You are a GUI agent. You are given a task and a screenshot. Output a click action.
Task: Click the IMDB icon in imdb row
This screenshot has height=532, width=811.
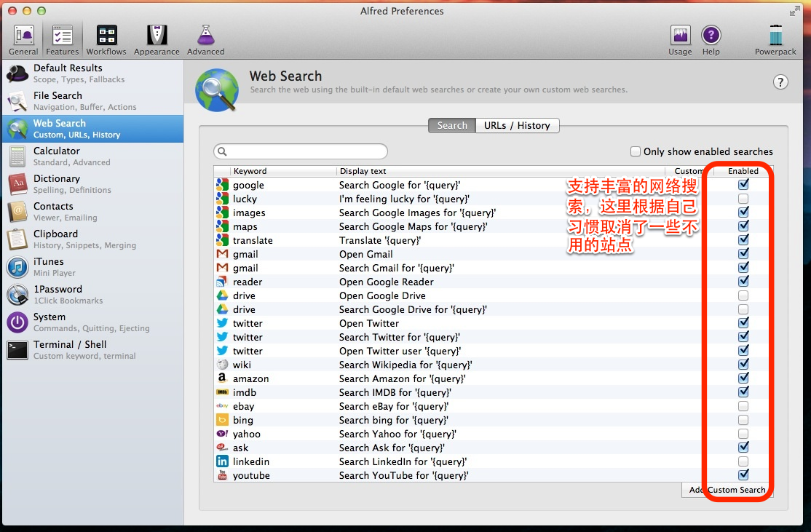pyautogui.click(x=222, y=392)
